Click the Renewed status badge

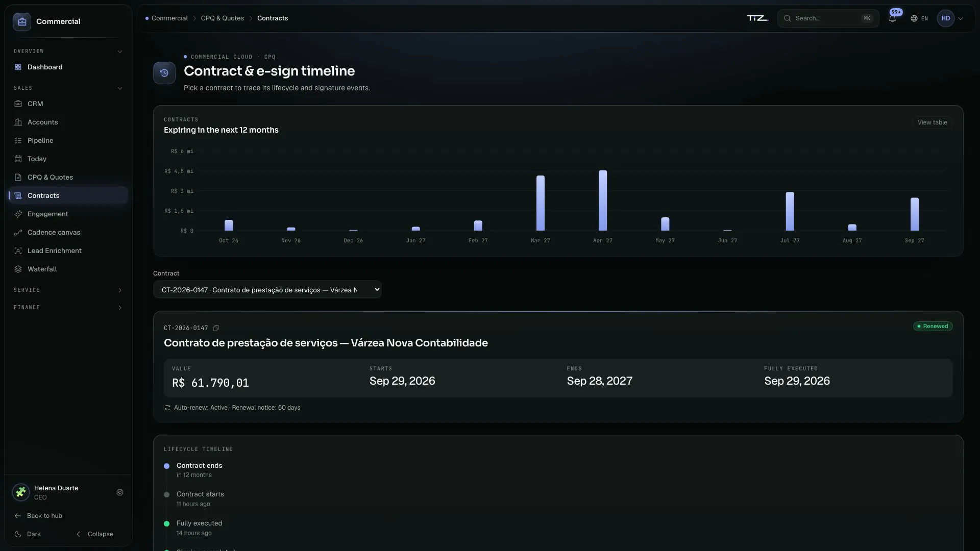(x=933, y=326)
